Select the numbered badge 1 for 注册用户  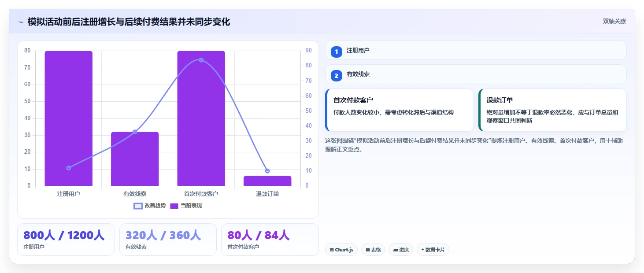pos(337,52)
